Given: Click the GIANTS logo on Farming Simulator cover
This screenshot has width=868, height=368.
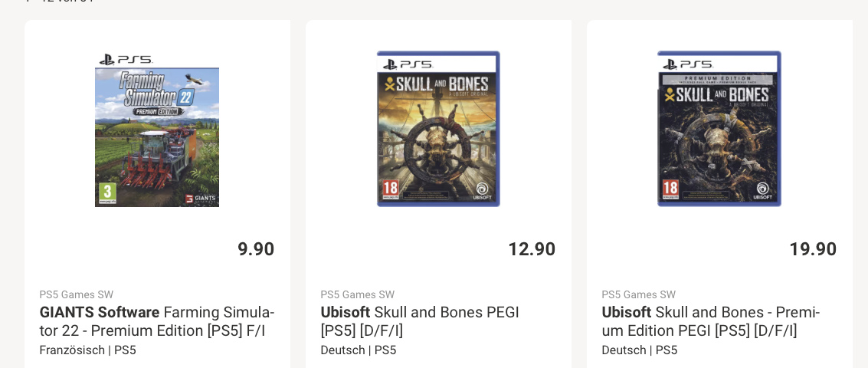Looking at the screenshot, I should click(201, 199).
